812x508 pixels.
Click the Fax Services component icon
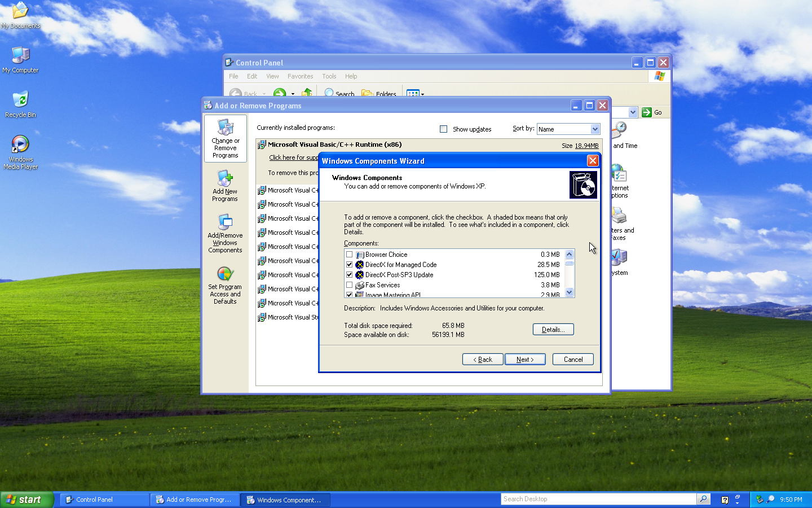360,285
